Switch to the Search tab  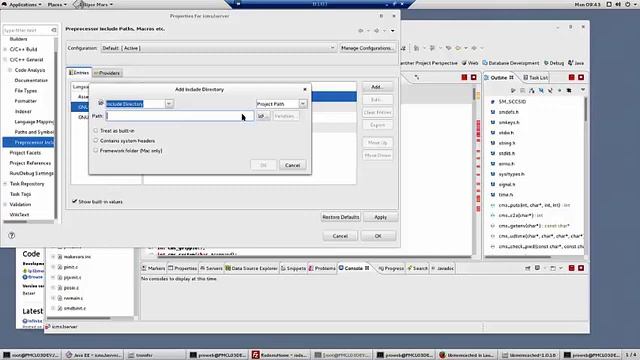[418, 268]
